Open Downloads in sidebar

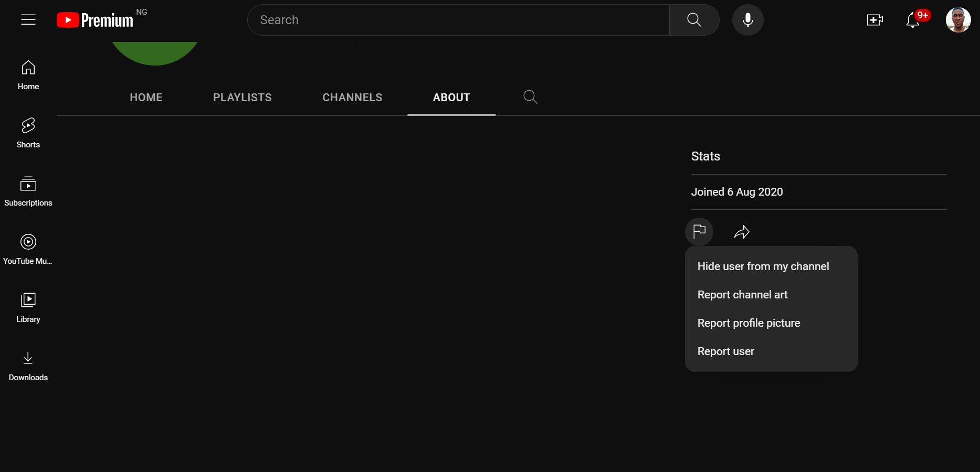[x=28, y=367]
